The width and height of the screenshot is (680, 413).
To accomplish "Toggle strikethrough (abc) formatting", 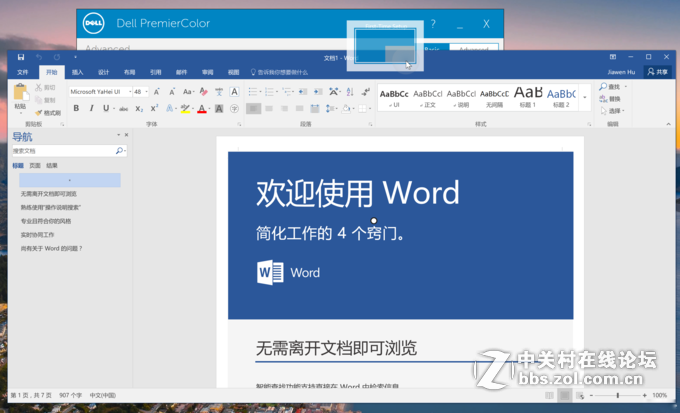I will pos(124,109).
